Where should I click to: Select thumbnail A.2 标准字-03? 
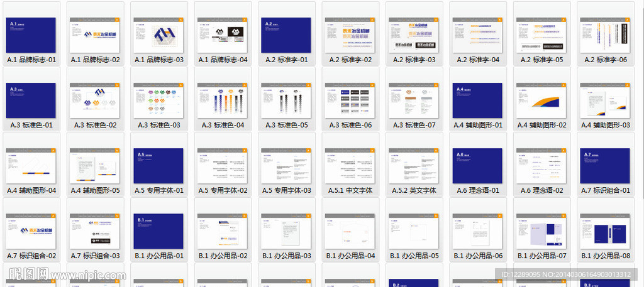pyautogui.click(x=414, y=35)
